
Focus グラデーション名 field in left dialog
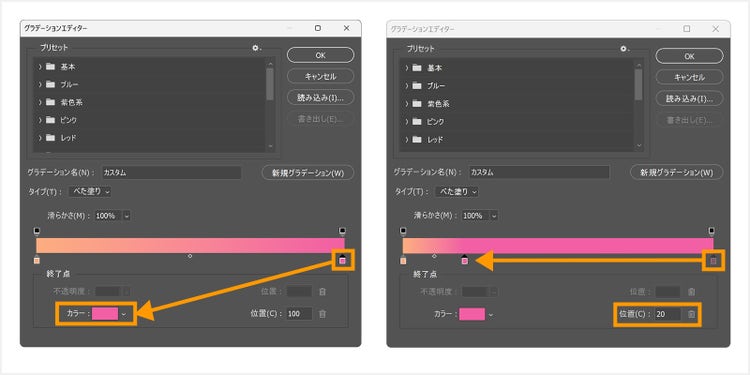[x=171, y=173]
